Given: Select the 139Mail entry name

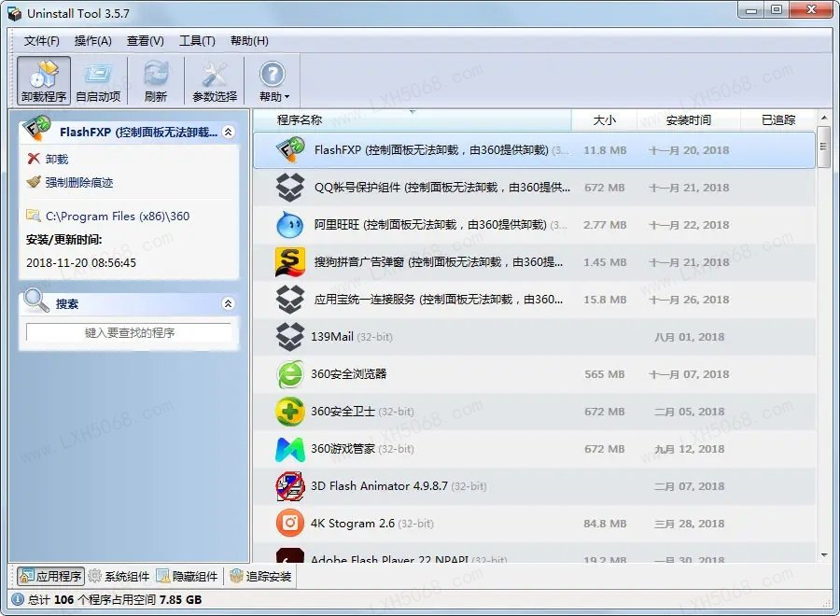Looking at the screenshot, I should (x=332, y=336).
